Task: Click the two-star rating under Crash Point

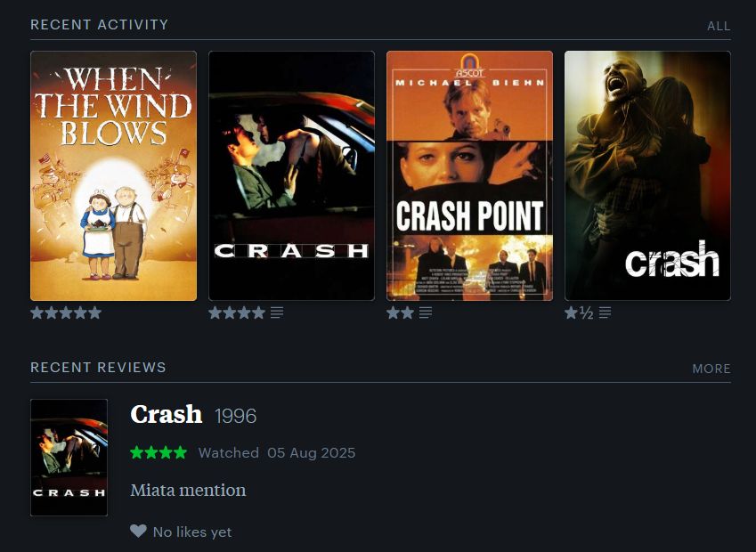Action: [400, 313]
